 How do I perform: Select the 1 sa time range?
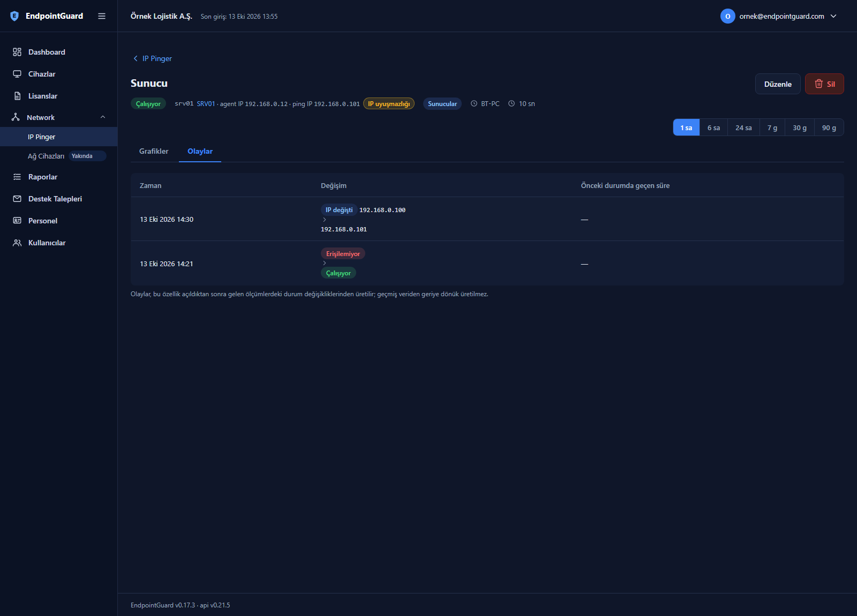[686, 127]
